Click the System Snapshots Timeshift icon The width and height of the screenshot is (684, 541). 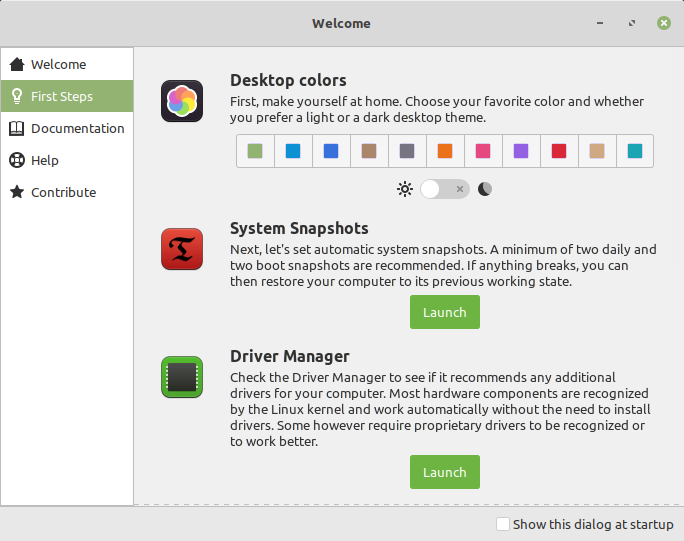point(182,249)
